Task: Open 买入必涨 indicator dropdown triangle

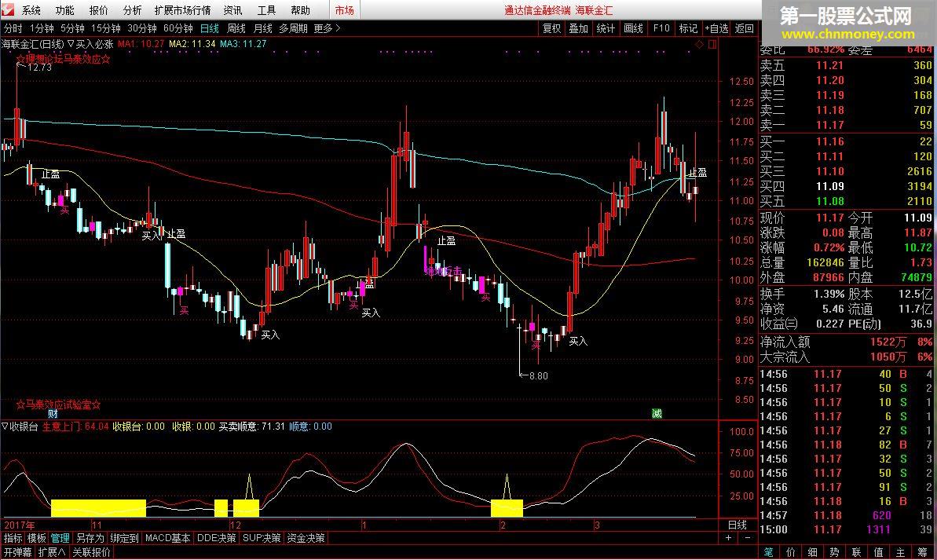Action: (x=71, y=44)
